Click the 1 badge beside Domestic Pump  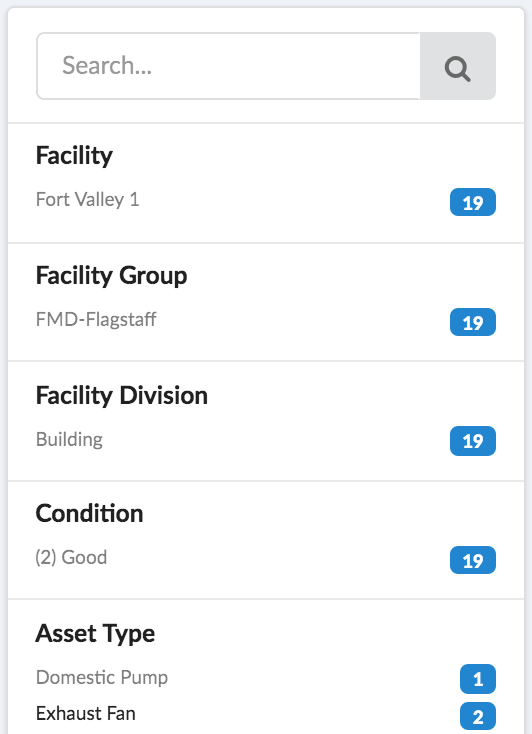click(478, 679)
